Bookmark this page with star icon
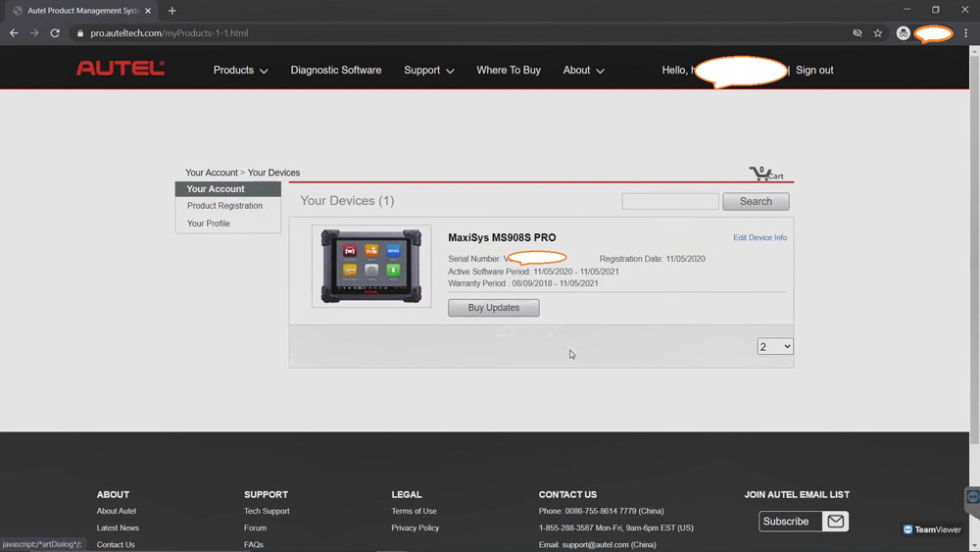Image resolution: width=980 pixels, height=552 pixels. coord(877,33)
